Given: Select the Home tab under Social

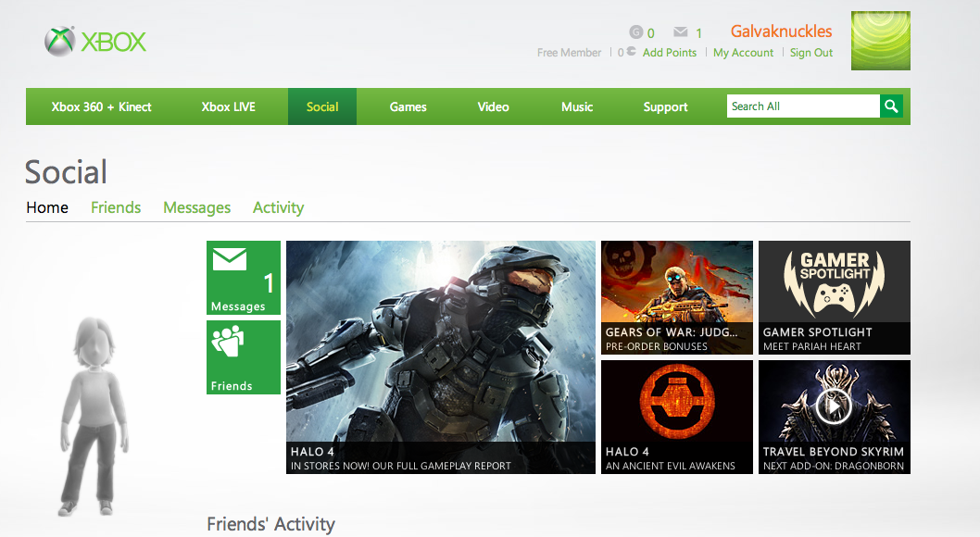Looking at the screenshot, I should [x=47, y=207].
